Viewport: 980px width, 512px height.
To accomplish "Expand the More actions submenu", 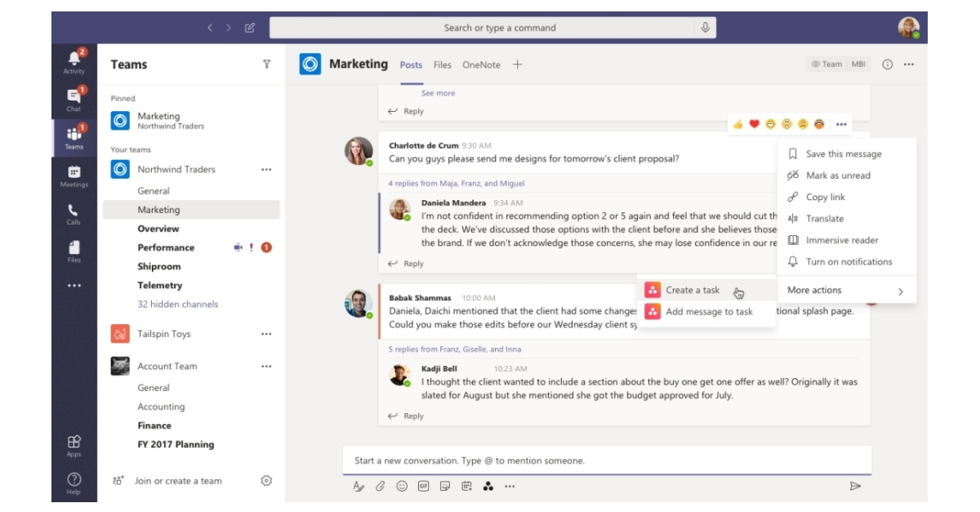I will click(846, 291).
